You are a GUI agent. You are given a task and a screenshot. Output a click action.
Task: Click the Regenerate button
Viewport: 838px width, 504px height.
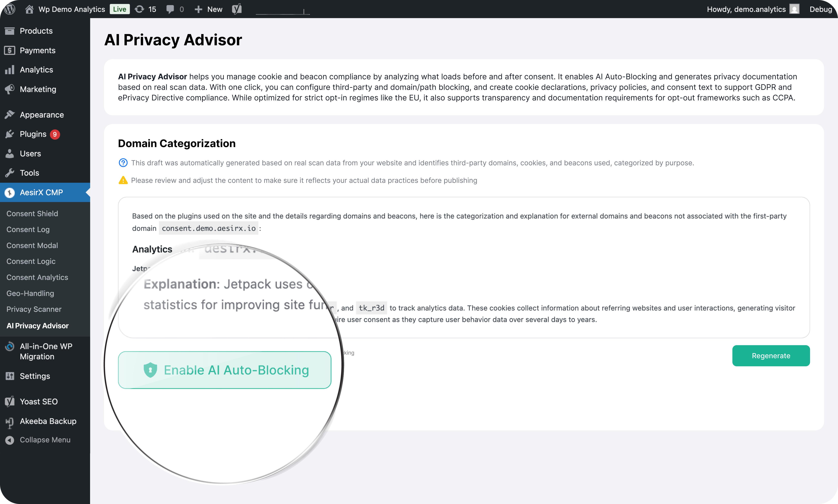click(x=771, y=356)
